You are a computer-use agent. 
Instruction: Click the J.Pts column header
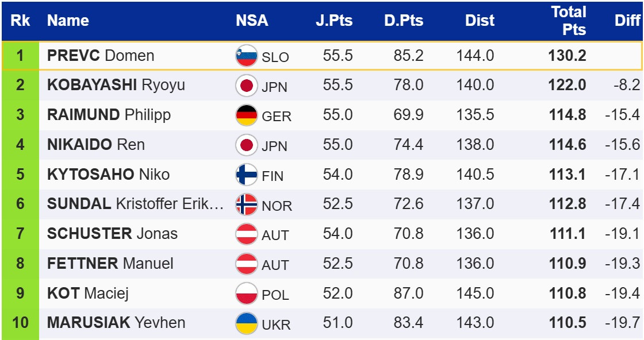pos(334,21)
